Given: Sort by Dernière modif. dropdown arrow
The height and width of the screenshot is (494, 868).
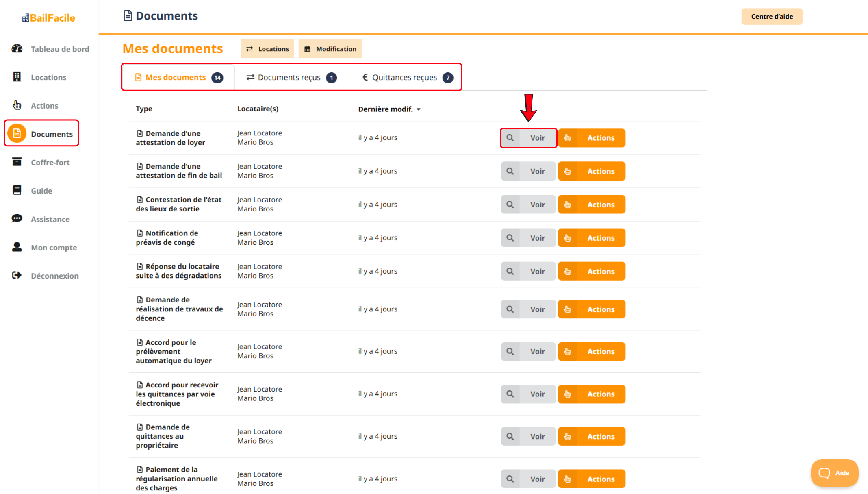Looking at the screenshot, I should (x=419, y=109).
